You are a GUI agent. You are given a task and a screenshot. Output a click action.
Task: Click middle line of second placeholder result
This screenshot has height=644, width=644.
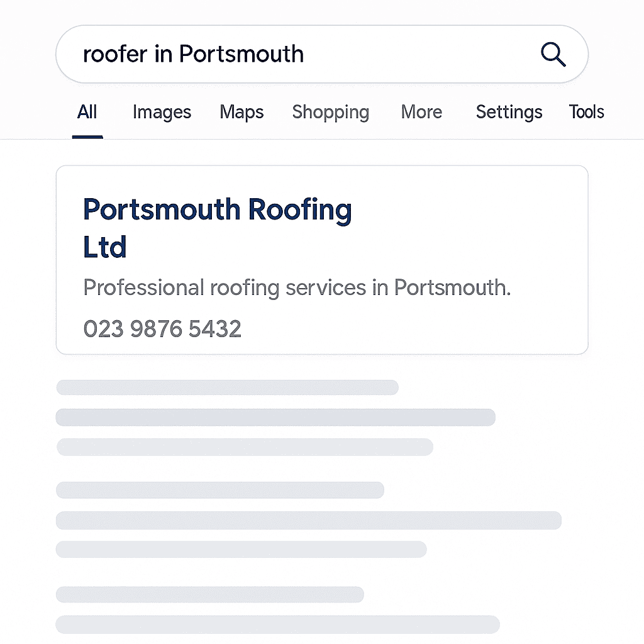point(308,520)
